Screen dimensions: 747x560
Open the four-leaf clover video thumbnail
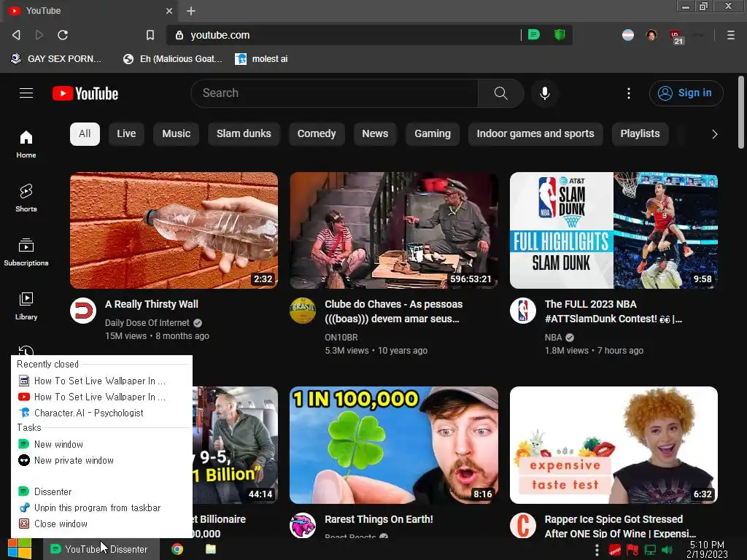coord(394,445)
